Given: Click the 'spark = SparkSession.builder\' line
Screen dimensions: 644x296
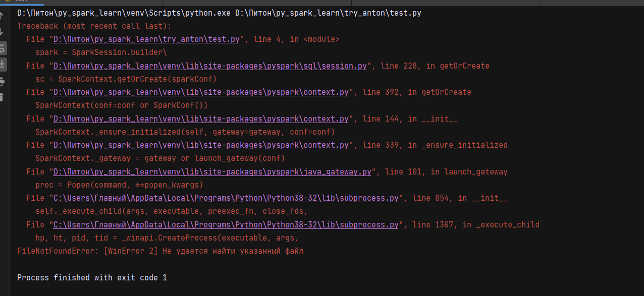Looking at the screenshot, I should (x=101, y=52).
